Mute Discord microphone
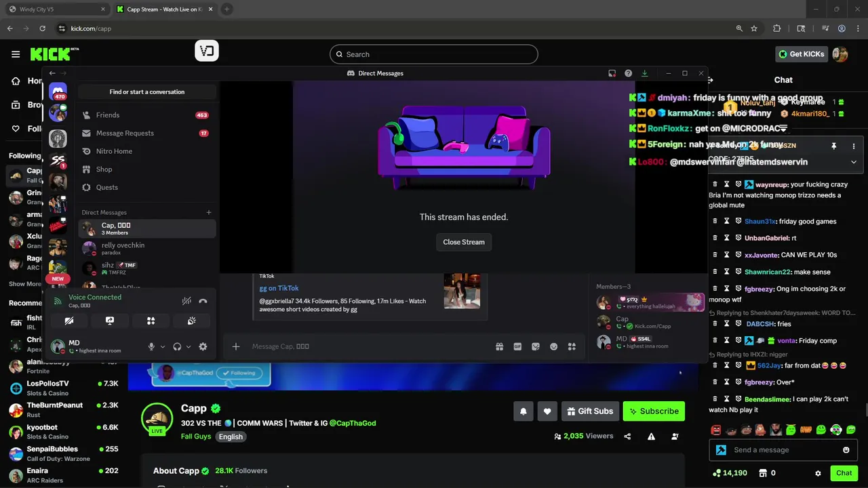Screen dimensions: 868x488 151,346
